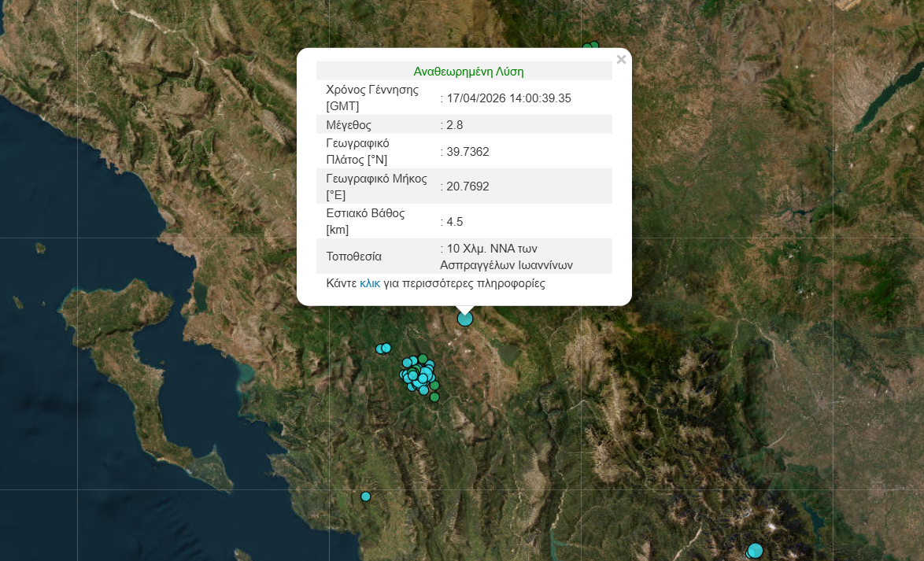The image size is (924, 561).
Task: Select the lowest green marker below the cluster
Action: click(x=434, y=397)
